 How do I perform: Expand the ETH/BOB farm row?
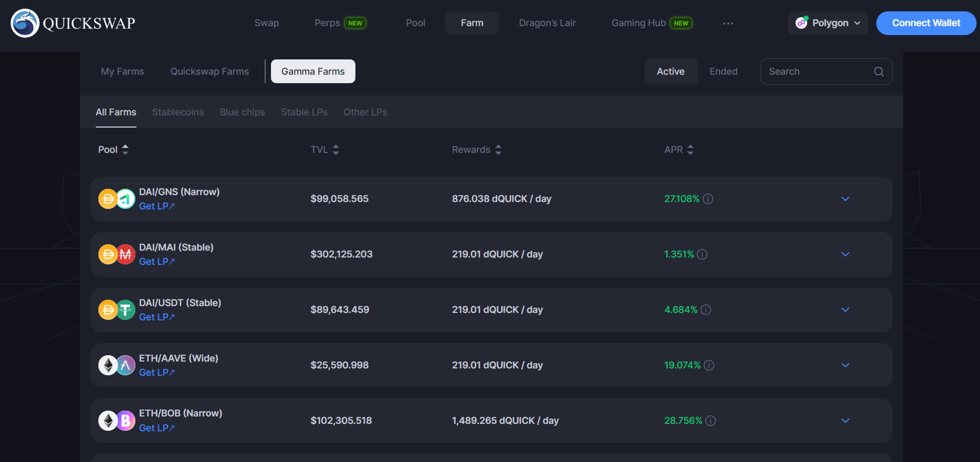[845, 420]
